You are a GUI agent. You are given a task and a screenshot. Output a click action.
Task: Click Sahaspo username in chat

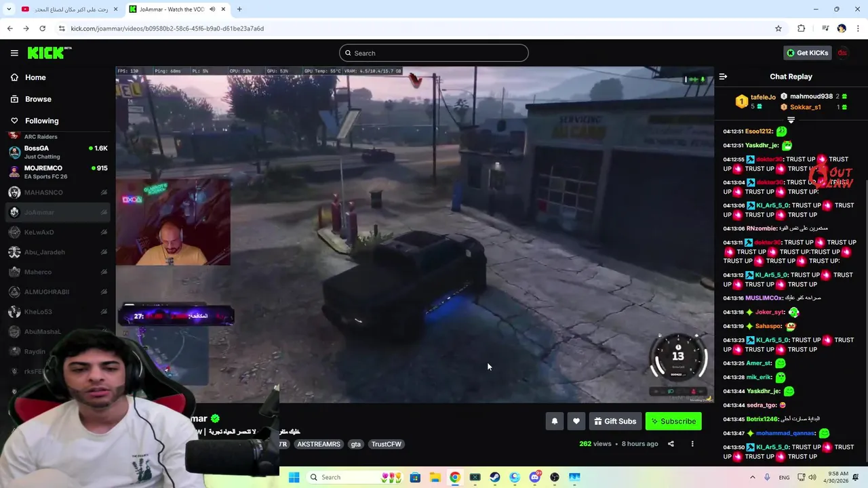(768, 326)
